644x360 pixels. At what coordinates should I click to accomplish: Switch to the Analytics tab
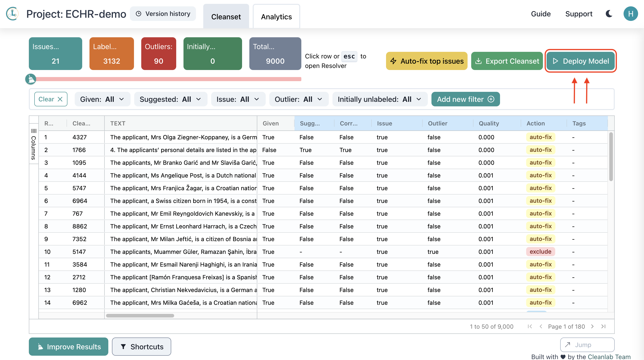[276, 17]
